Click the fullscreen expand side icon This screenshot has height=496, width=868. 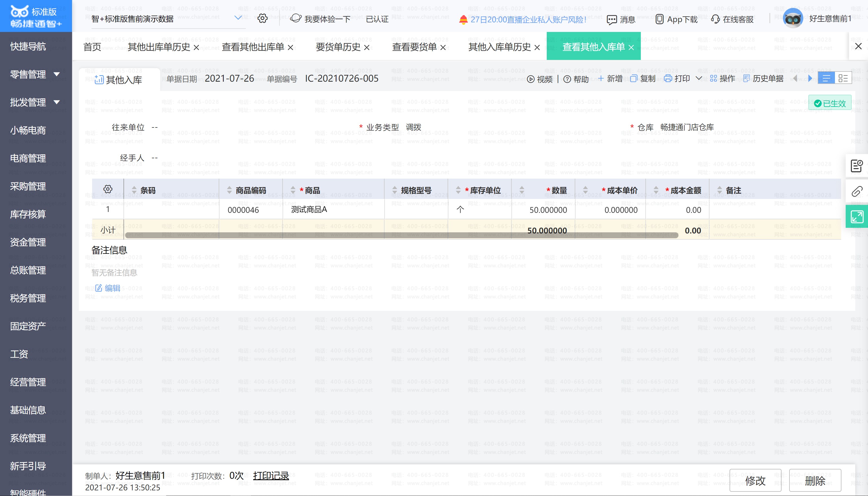click(x=857, y=217)
